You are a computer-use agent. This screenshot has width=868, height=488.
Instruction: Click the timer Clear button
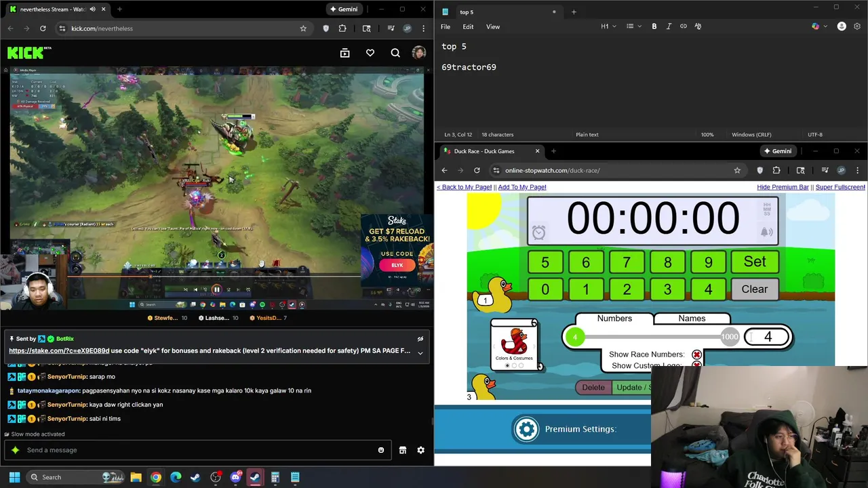click(x=755, y=289)
